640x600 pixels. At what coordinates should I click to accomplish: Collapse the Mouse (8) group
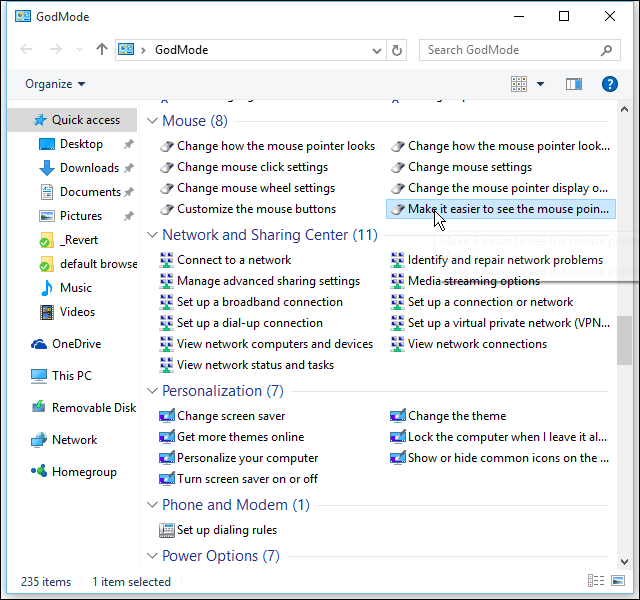(153, 121)
